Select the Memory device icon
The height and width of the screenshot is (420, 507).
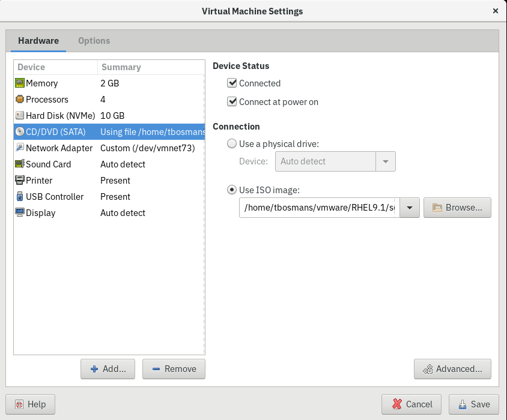point(20,83)
